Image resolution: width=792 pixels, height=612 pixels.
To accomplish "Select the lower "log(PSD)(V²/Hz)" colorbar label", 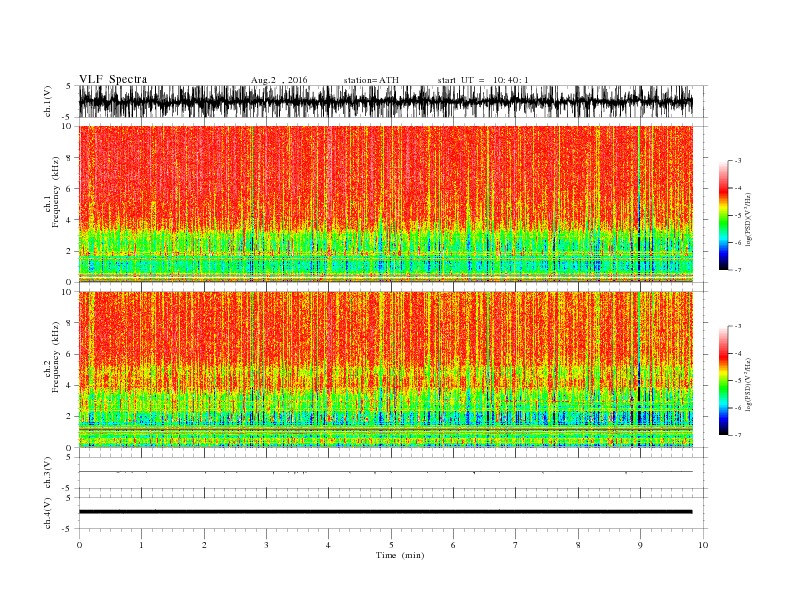I will pos(748,384).
